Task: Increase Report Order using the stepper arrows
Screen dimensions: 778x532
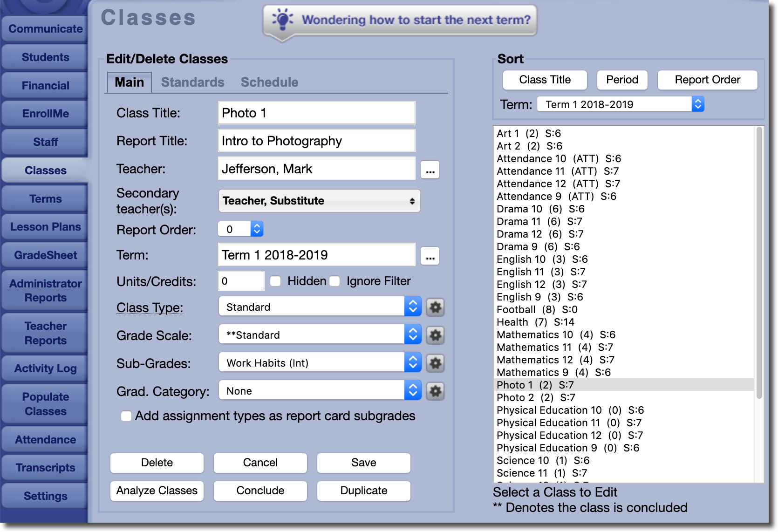Action: pyautogui.click(x=257, y=226)
